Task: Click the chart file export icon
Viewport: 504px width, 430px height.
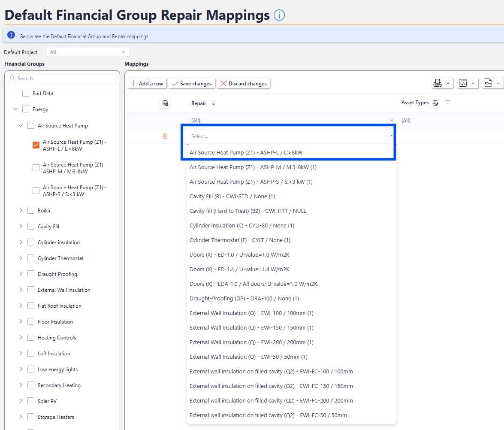Action: (488, 83)
